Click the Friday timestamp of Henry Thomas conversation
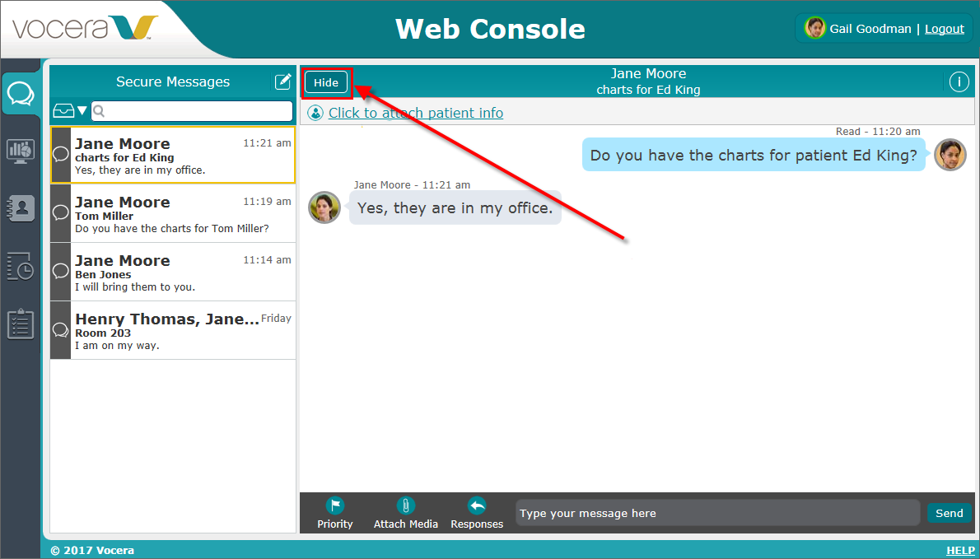 click(276, 319)
